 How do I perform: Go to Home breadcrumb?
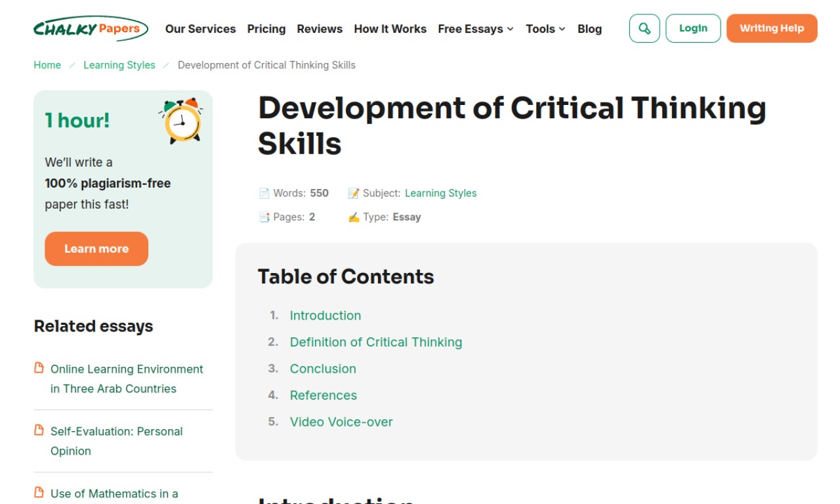47,65
